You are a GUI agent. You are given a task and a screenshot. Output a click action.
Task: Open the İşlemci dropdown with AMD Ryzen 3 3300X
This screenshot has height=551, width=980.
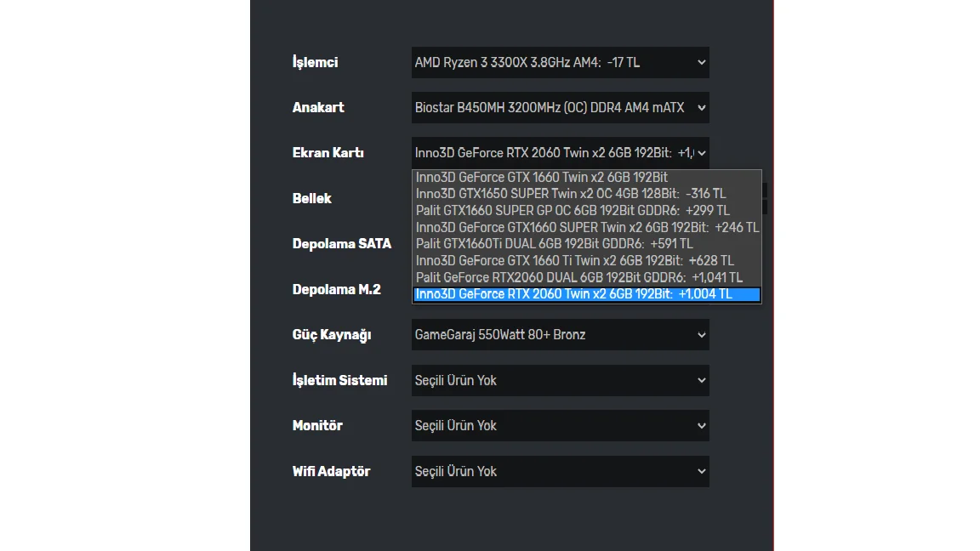560,62
